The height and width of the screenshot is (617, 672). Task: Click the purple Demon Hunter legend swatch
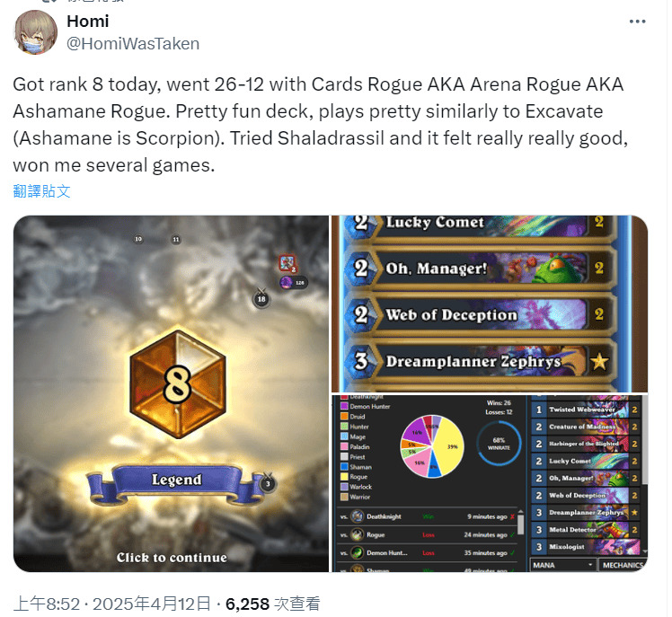344,406
